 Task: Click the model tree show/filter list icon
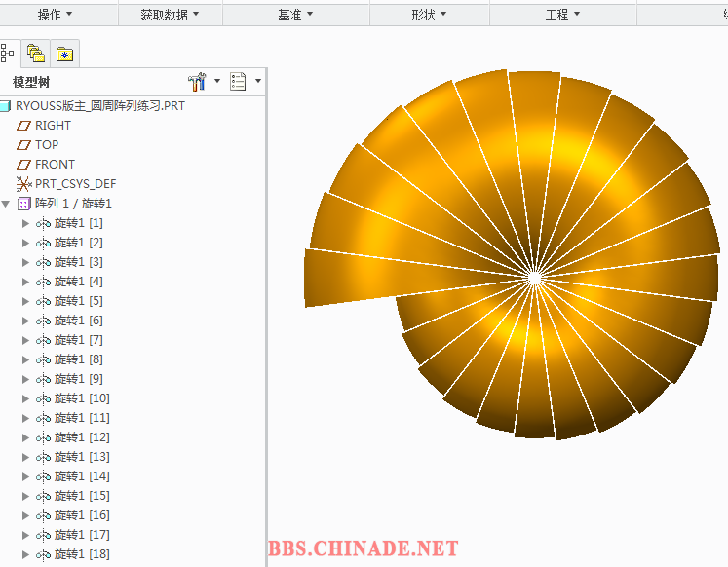tap(238, 82)
